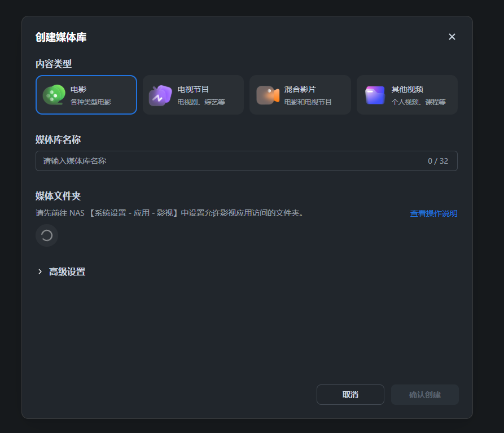Pick the 其他视频 content type card
This screenshot has width=504, height=433.
click(407, 95)
